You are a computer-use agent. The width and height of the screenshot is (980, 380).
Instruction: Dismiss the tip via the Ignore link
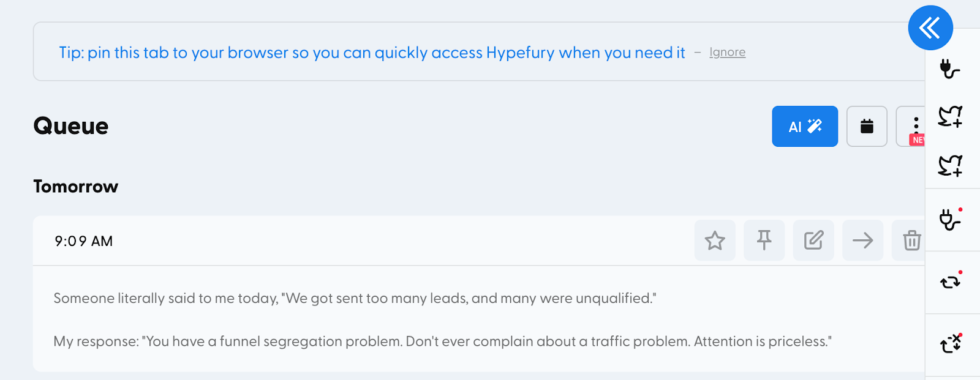tap(727, 53)
